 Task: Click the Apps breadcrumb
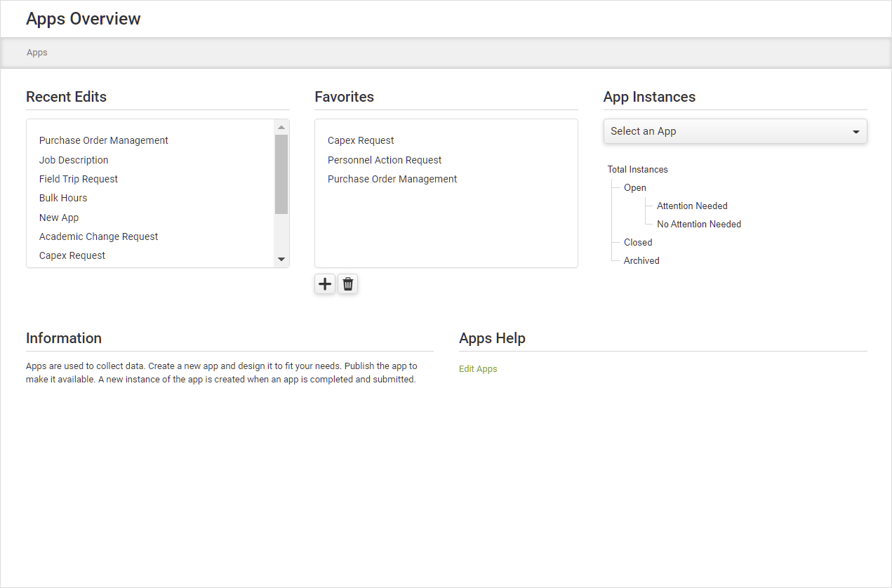(x=37, y=53)
